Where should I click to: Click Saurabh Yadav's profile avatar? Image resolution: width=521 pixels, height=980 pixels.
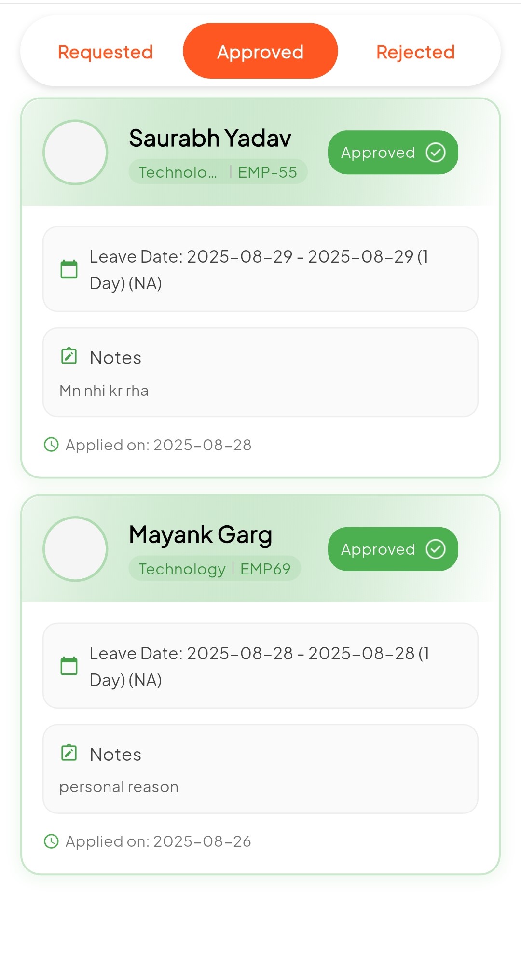tap(75, 153)
